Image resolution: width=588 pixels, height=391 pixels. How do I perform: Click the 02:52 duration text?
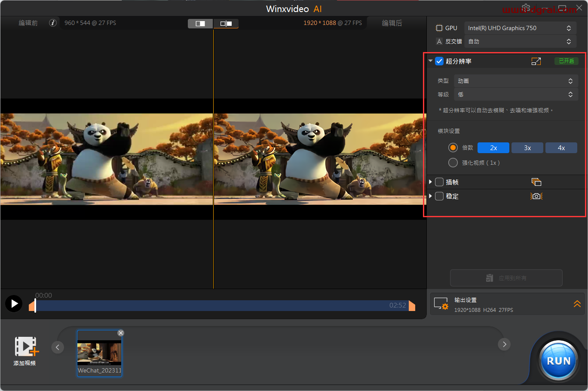[398, 305]
